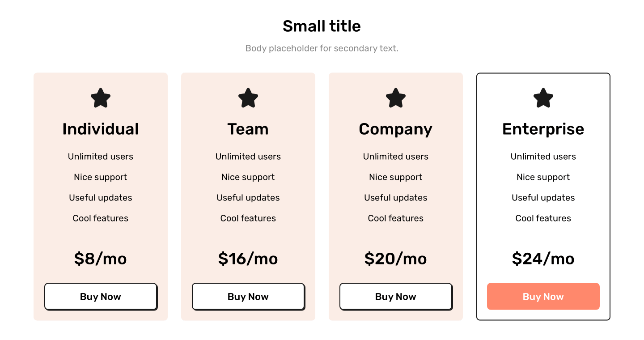This screenshot has height=340, width=644.
Task: Click the star icon above Enterprise
Action: tap(543, 98)
